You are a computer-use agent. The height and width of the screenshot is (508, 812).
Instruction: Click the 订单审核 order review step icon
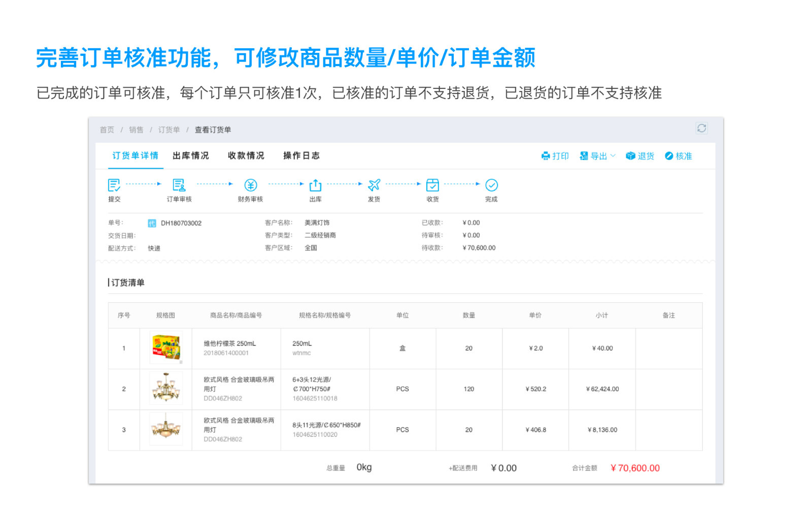[x=179, y=185]
